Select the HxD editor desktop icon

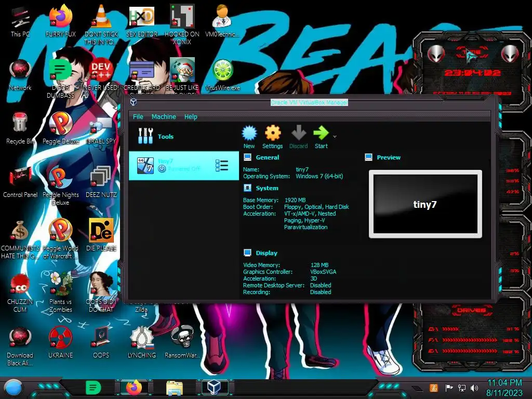click(x=142, y=21)
